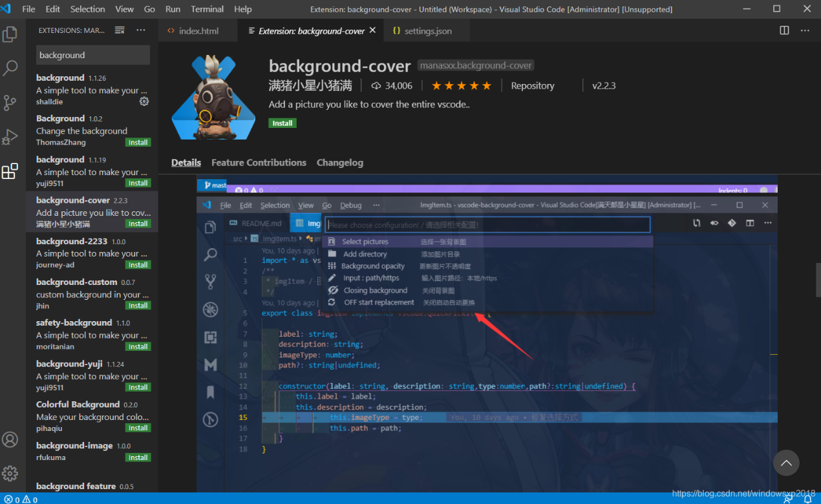Select safety-background extension entry
821x504 pixels.
(x=92, y=334)
